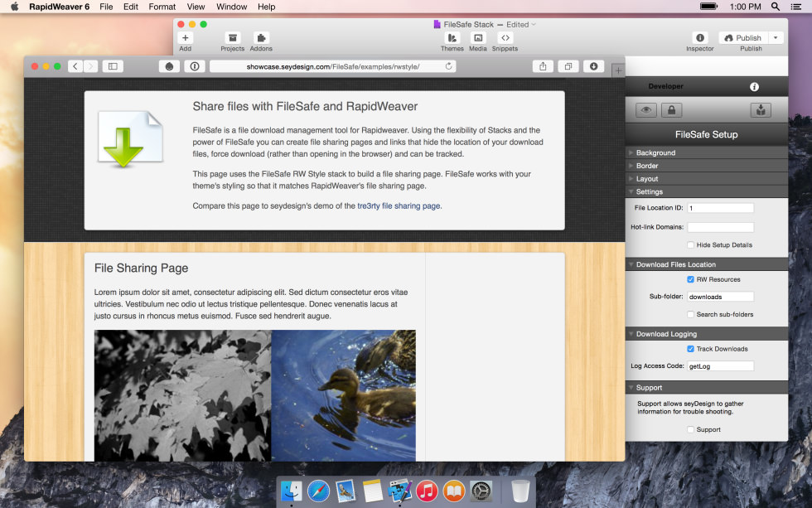
Task: Open the Publish dropdown arrow
Action: click(x=776, y=38)
